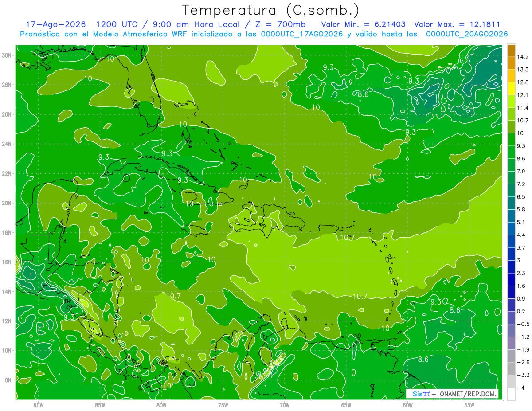Screen dimensions: 532x411
Task: Select the blue legend swatch between 4.4 and 5.1
Action: pyautogui.click(x=511, y=229)
